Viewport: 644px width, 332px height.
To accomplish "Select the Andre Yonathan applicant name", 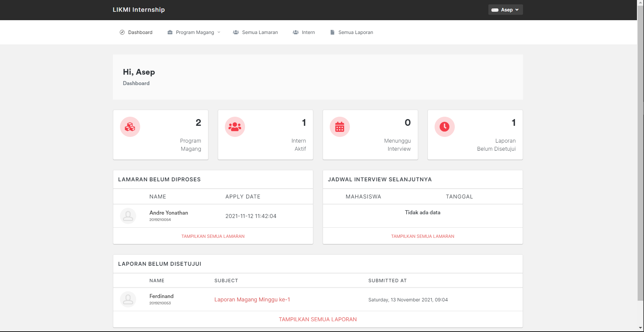I will (169, 213).
